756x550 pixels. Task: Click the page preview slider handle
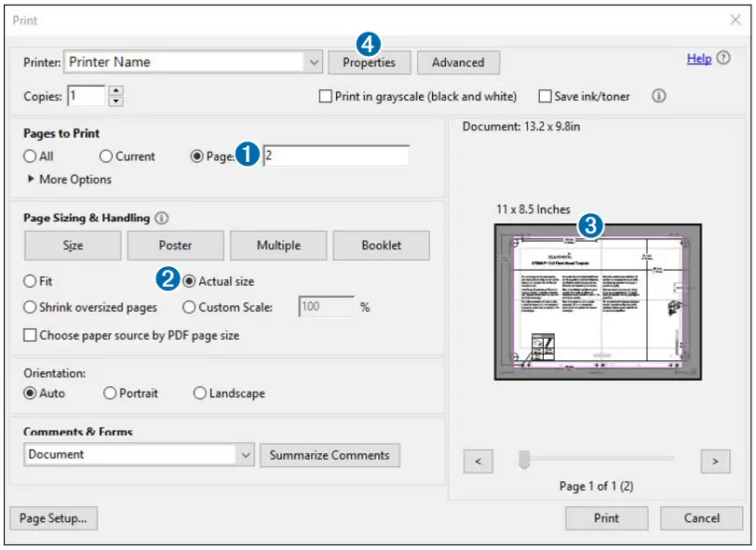pos(524,460)
